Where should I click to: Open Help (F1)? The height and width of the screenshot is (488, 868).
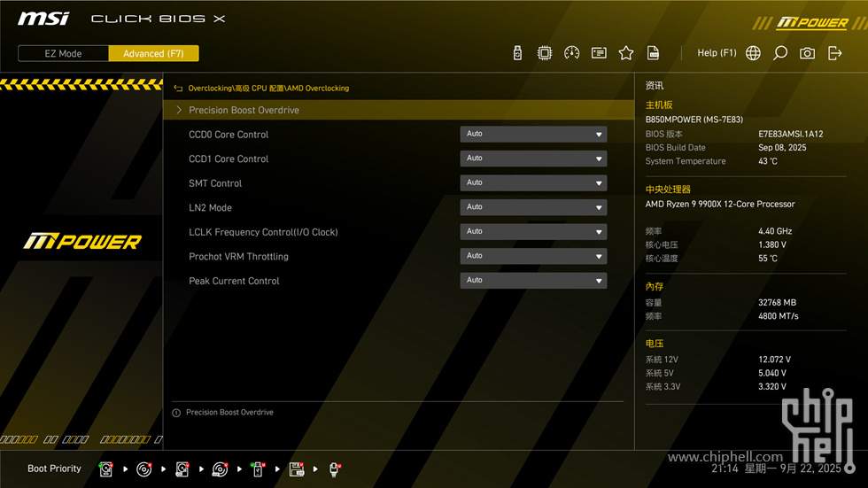pyautogui.click(x=717, y=53)
